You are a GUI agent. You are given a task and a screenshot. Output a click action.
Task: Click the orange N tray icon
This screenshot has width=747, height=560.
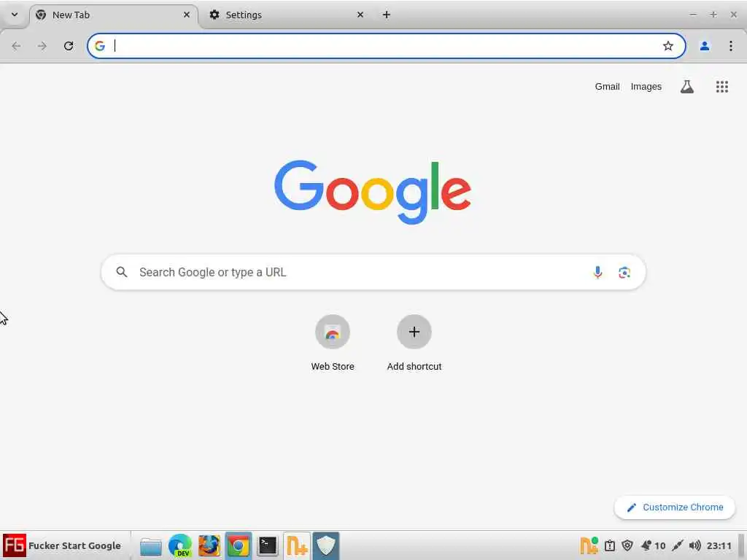589,545
